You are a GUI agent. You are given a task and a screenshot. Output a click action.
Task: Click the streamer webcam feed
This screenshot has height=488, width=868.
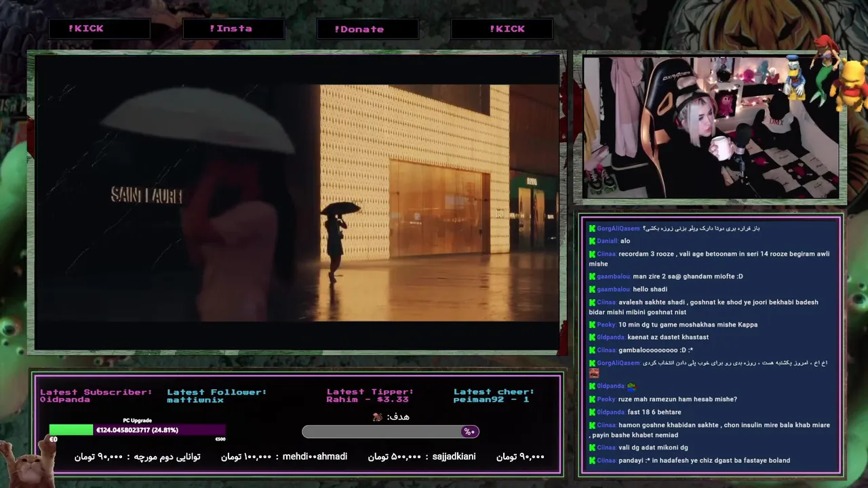[x=711, y=127]
